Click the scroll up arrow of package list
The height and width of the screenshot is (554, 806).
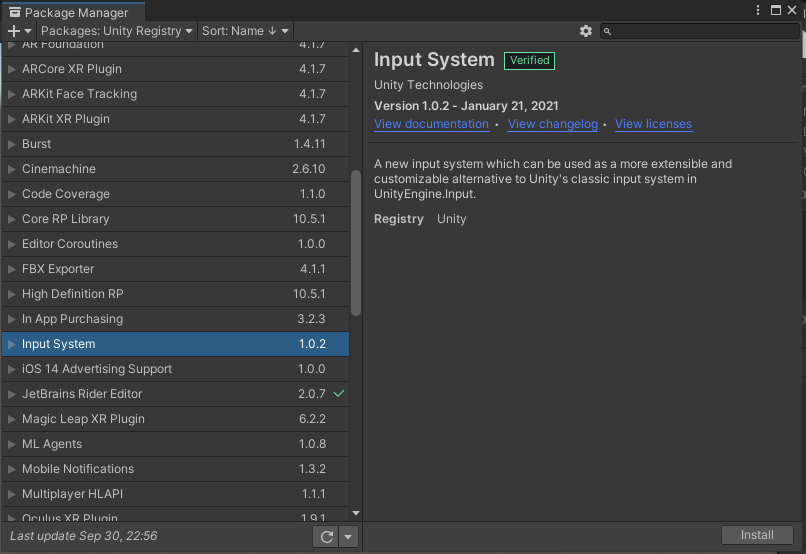point(356,50)
